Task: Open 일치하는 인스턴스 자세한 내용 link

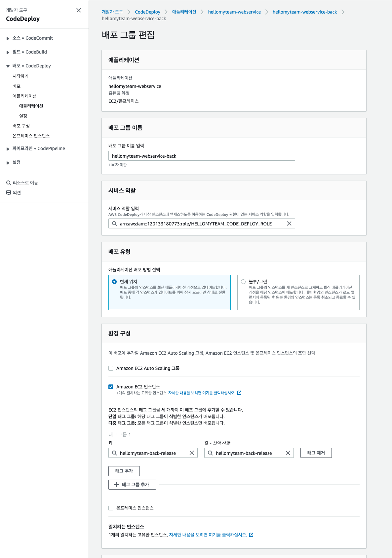Action: (x=208, y=535)
